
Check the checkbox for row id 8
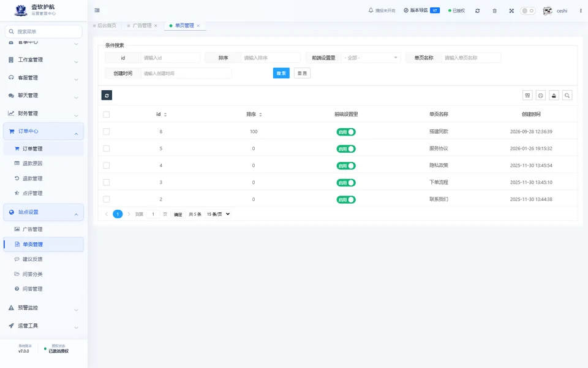click(x=107, y=131)
